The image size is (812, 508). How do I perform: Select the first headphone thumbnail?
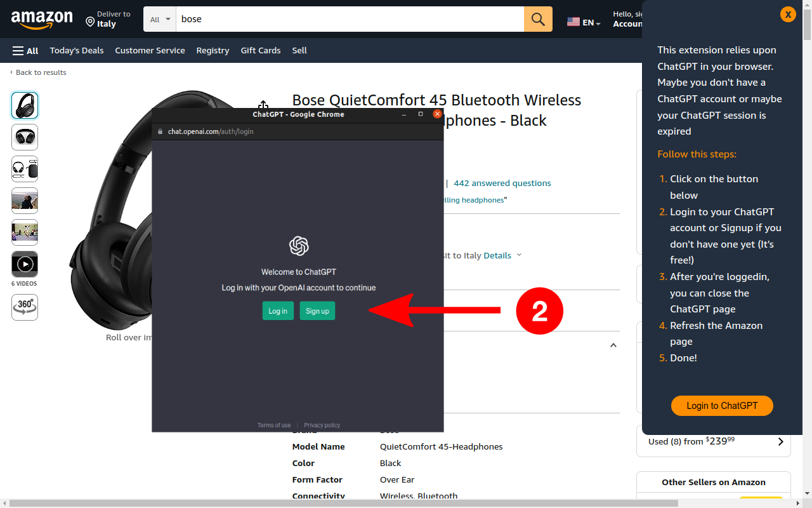(25, 105)
